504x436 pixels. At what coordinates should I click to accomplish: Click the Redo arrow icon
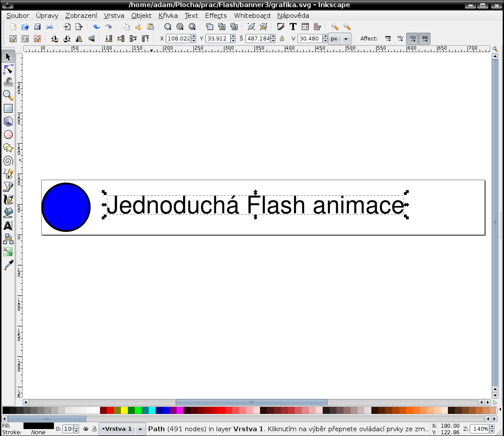tap(109, 27)
